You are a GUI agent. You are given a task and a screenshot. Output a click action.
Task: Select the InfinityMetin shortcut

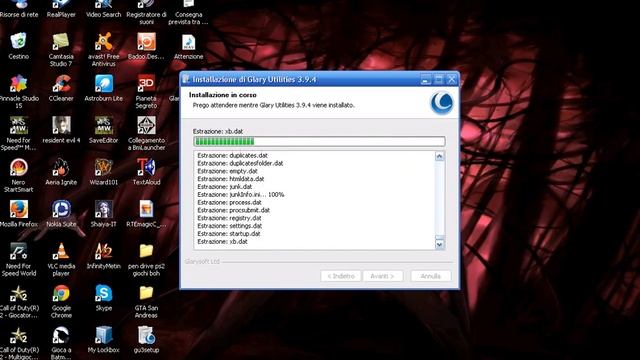coord(104,251)
